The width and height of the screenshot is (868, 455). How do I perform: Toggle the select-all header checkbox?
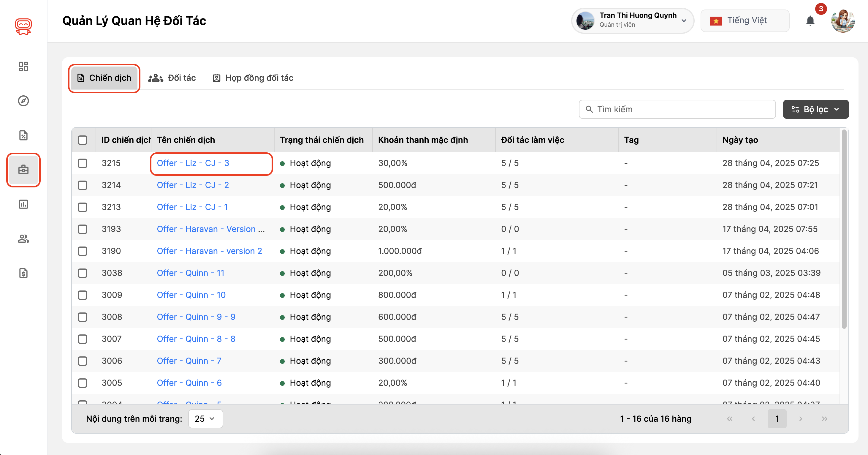pyautogui.click(x=83, y=140)
